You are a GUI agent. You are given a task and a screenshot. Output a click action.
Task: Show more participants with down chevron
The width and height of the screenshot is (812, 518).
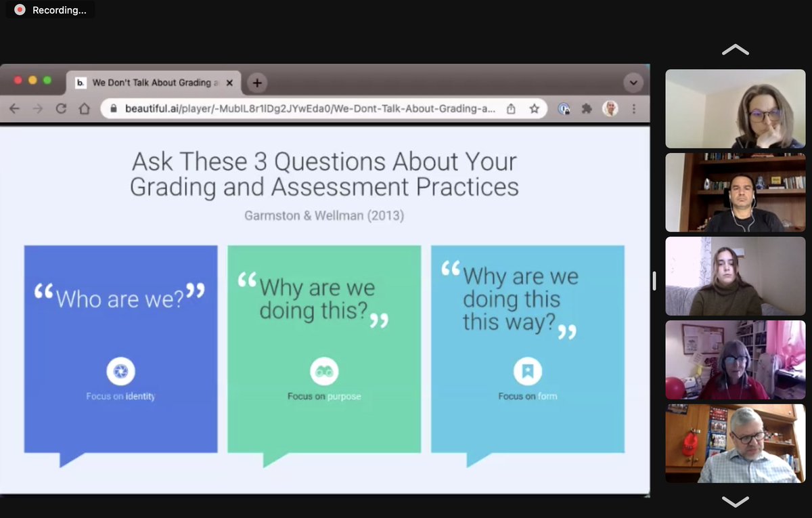tap(736, 502)
